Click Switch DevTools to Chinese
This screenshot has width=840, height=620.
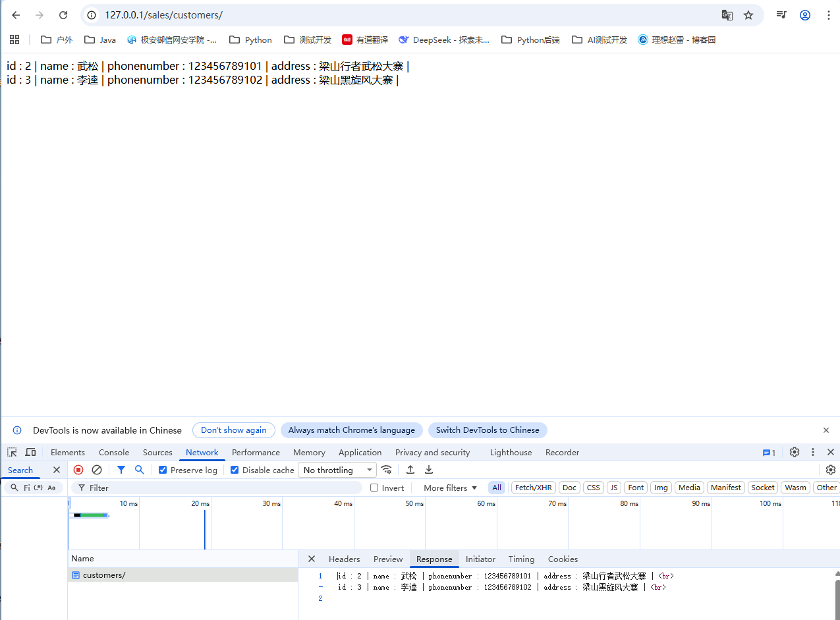click(488, 430)
